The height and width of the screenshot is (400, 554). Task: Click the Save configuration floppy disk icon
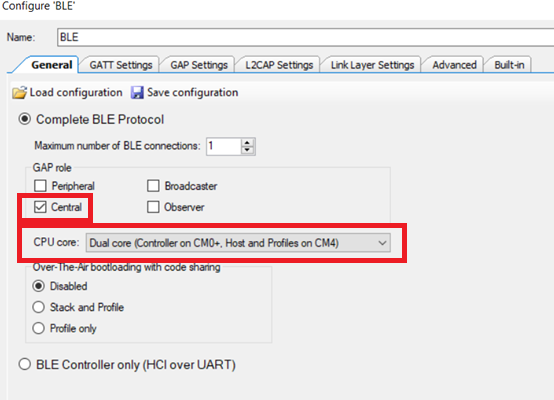[x=137, y=93]
